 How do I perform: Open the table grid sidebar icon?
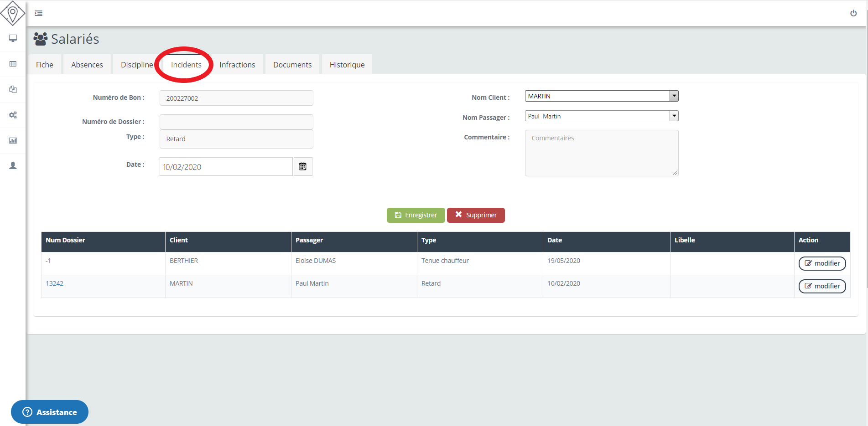[13, 64]
